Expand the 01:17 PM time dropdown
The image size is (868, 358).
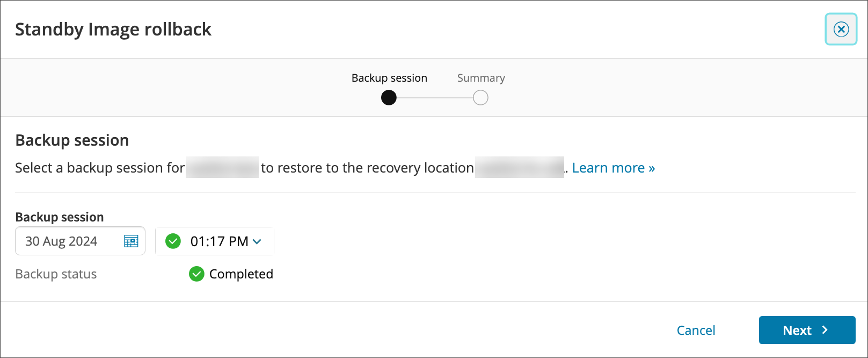(219, 241)
